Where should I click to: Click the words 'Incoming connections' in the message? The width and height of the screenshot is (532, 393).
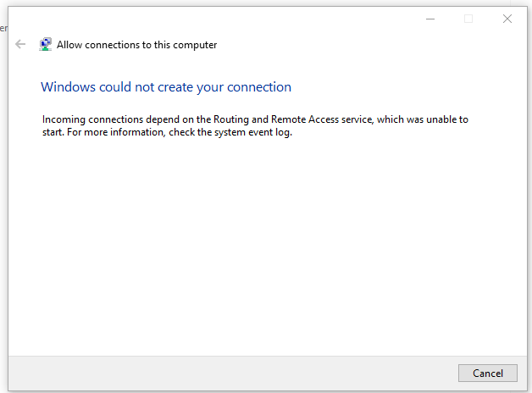tap(90, 119)
